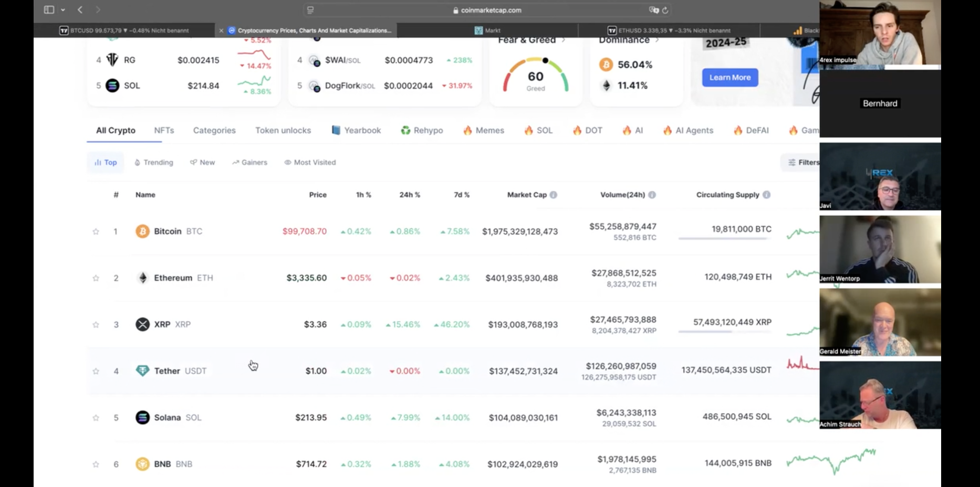Click the Tether coin logo
Screen dimensions: 980x487
(x=142, y=371)
